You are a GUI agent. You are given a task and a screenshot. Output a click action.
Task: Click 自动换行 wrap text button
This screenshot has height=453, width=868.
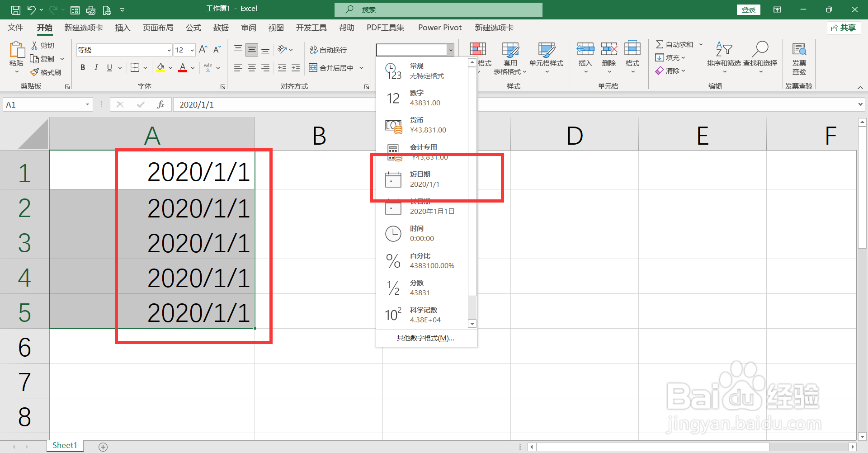click(328, 50)
